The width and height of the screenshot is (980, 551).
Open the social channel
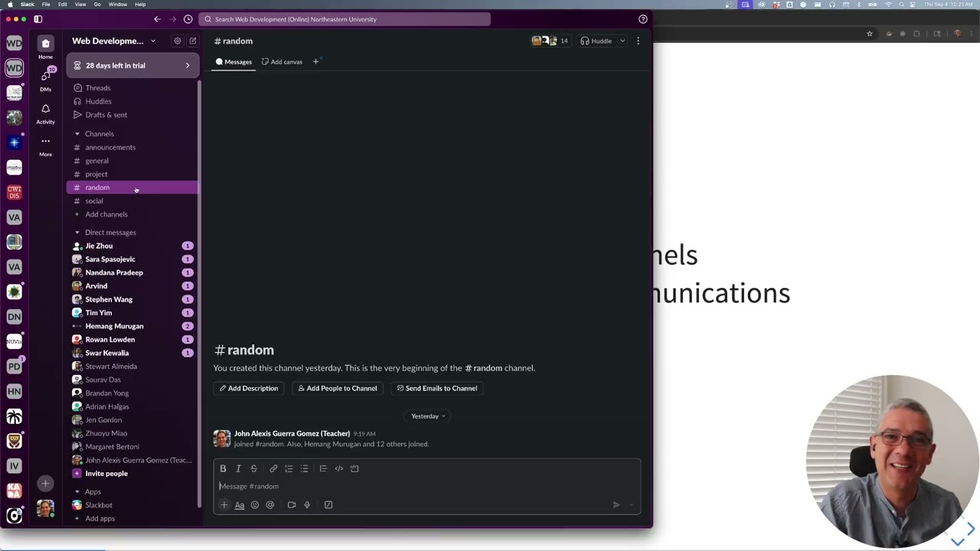pos(132,201)
